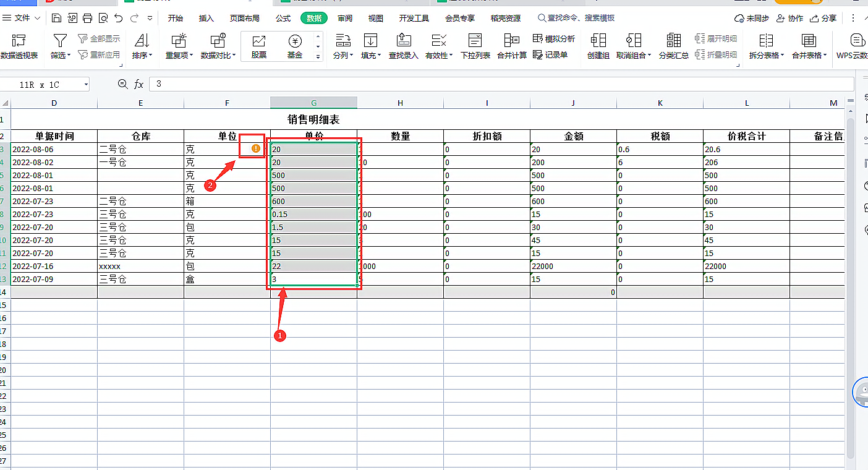The width and height of the screenshot is (868, 470).
Task: Switch to the 公式 tab
Action: coord(283,19)
